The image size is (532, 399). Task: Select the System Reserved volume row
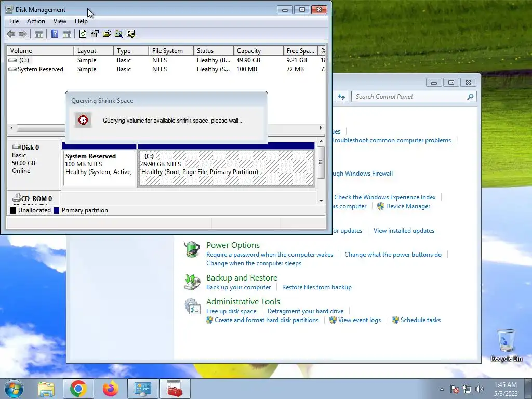pos(166,69)
